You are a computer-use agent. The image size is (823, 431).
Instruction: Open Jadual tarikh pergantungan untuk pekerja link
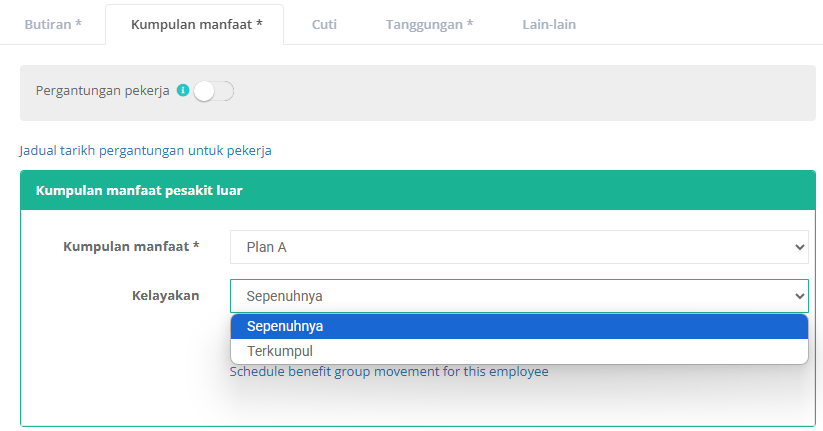click(145, 151)
